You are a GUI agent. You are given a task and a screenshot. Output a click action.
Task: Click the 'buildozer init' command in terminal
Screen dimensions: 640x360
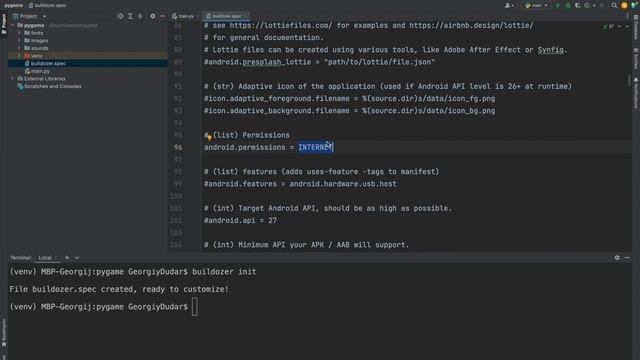point(224,272)
